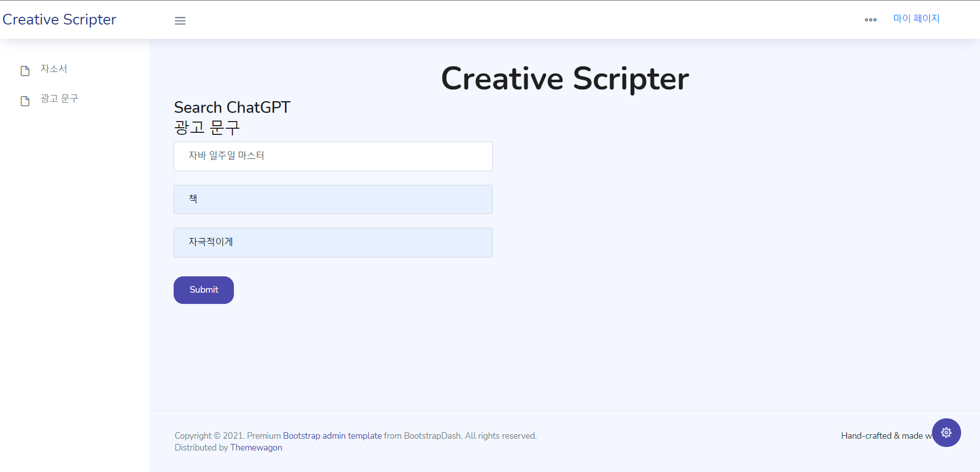Click the Hand-crafted & made footer text
The image size is (980, 472).
pyautogui.click(x=887, y=436)
